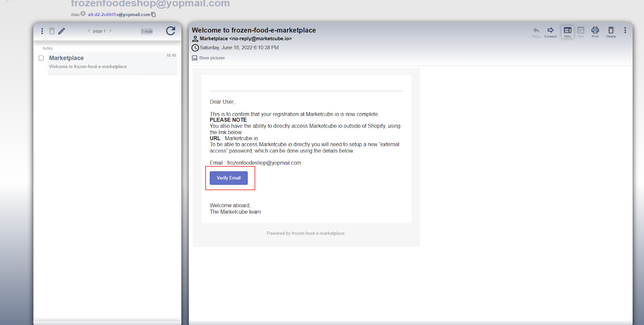Copy the alias address with clipboard icon
The width and height of the screenshot is (644, 325).
pos(153,14)
